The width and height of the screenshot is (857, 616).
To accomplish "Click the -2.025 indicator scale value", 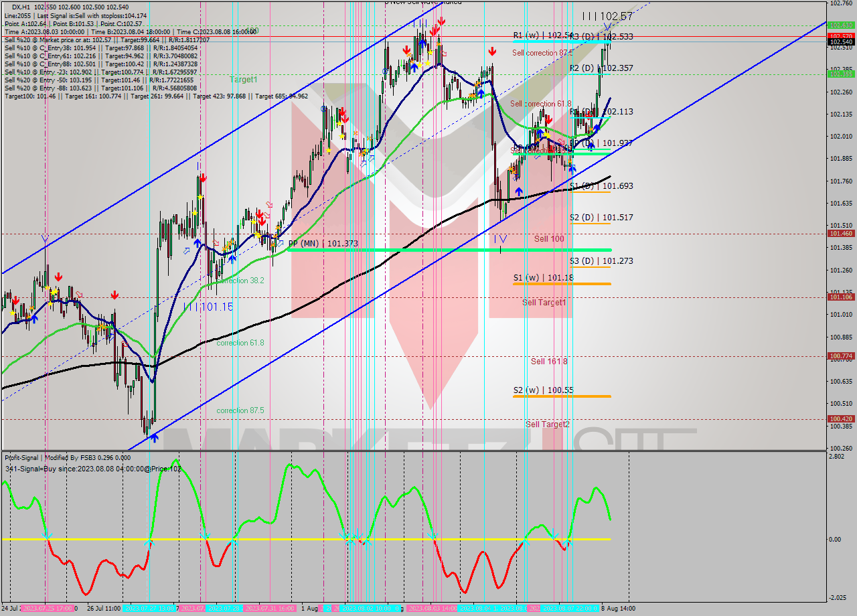I will click(838, 599).
